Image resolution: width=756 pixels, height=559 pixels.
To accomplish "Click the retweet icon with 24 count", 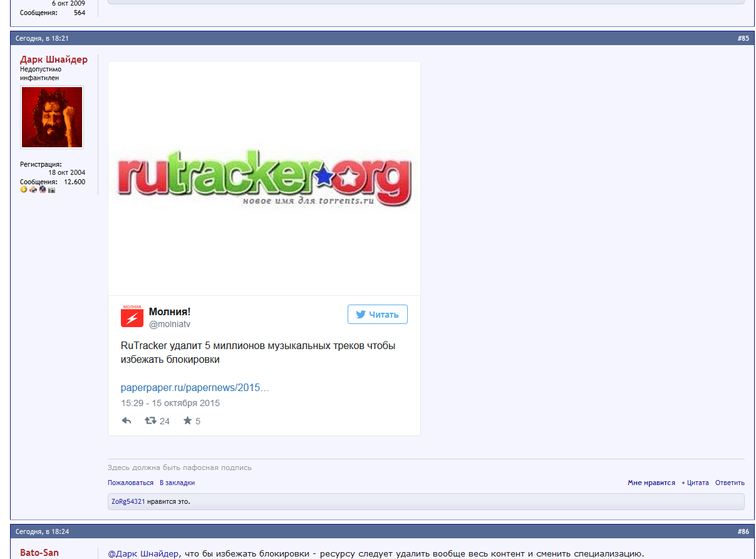I will click(150, 421).
